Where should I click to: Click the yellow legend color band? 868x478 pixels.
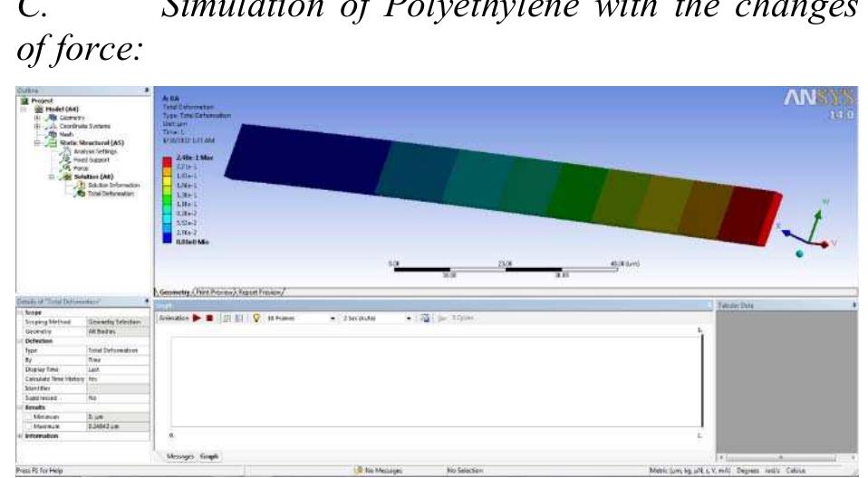(x=168, y=181)
